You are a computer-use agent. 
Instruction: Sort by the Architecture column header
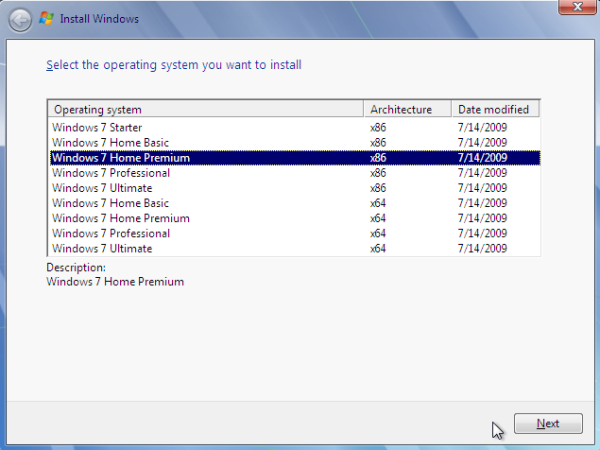pos(408,109)
